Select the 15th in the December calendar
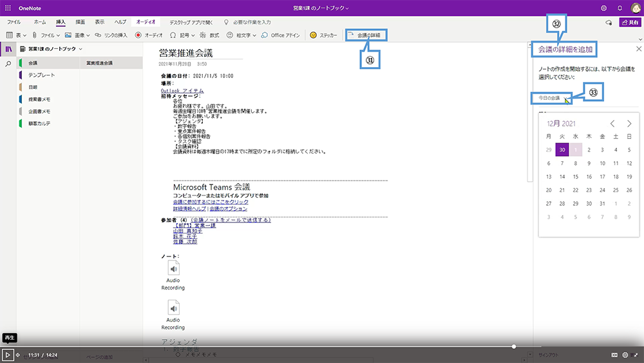The image size is (644, 363). [x=575, y=177]
